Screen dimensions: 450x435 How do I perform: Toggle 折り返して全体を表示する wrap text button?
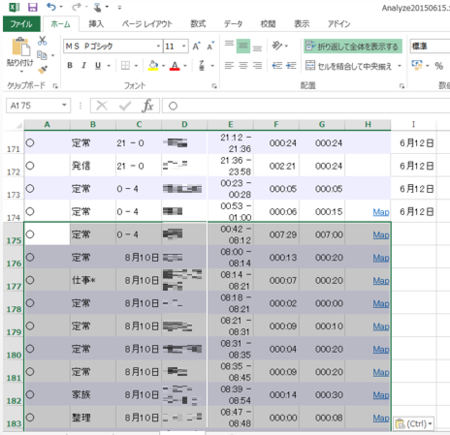tap(353, 46)
